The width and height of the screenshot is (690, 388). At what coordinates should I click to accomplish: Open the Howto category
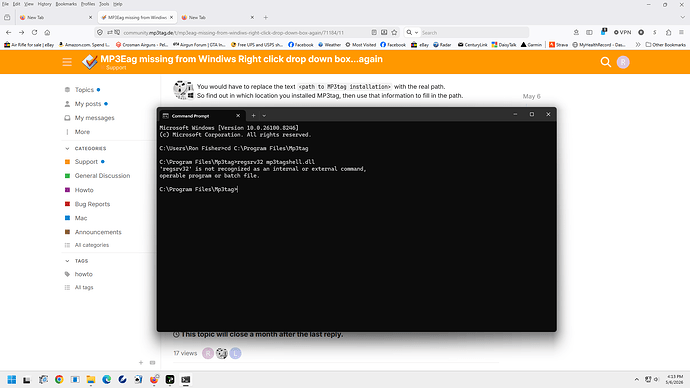(84, 190)
